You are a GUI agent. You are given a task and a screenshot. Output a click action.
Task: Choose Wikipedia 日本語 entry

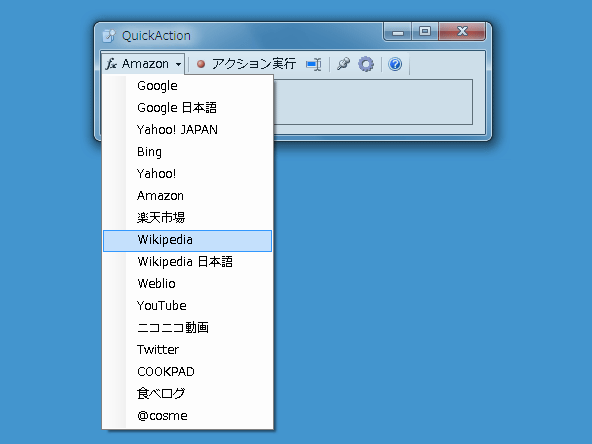click(187, 262)
